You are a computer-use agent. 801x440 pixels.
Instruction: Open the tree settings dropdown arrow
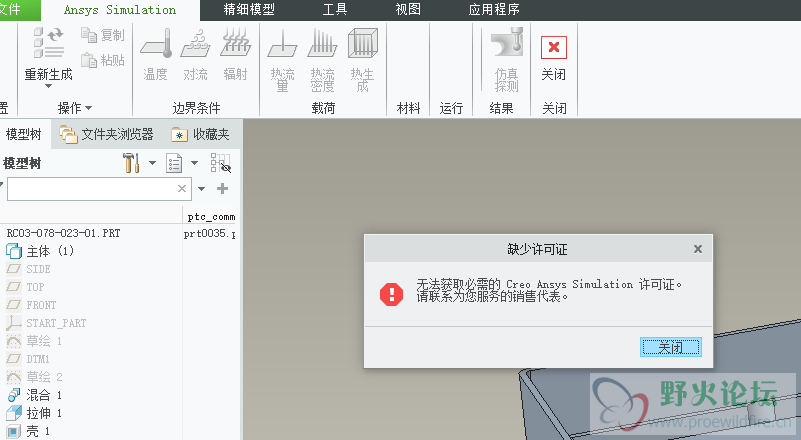tap(152, 163)
